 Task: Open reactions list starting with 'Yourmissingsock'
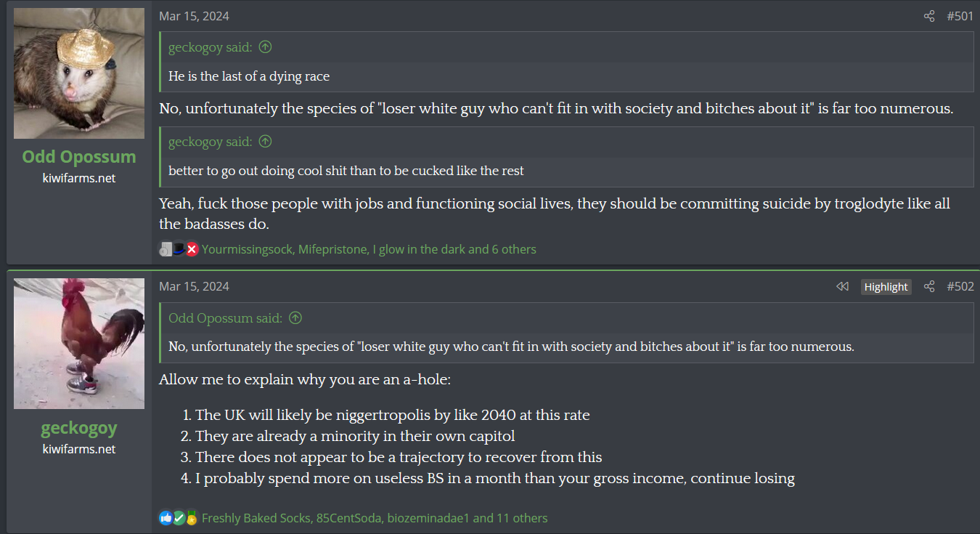coord(369,249)
